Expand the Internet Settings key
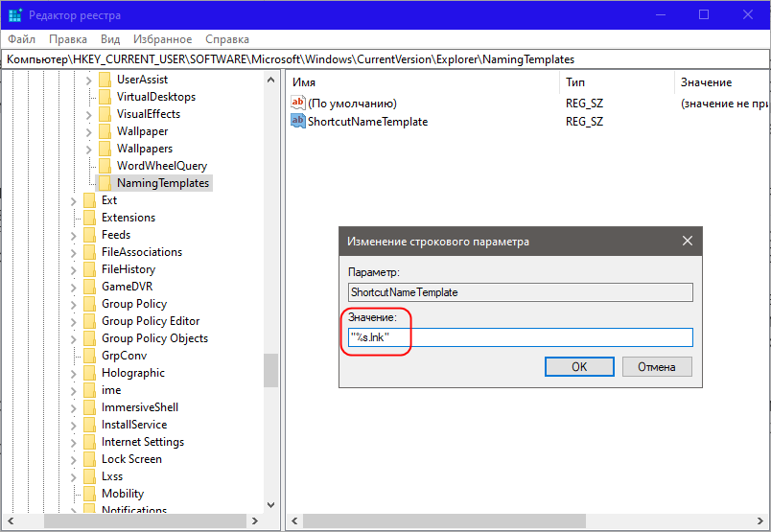 pos(73,443)
